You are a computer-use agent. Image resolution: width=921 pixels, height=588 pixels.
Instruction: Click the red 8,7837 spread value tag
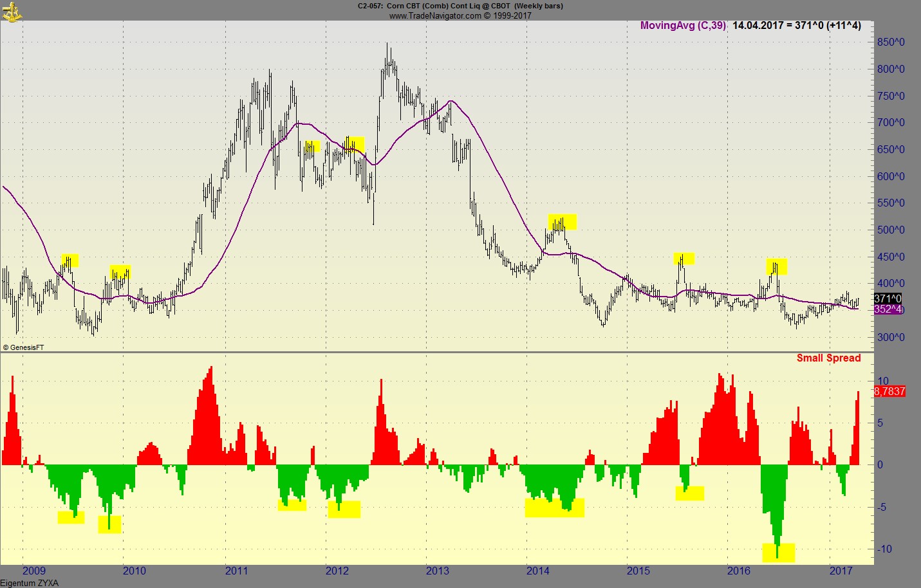(889, 391)
